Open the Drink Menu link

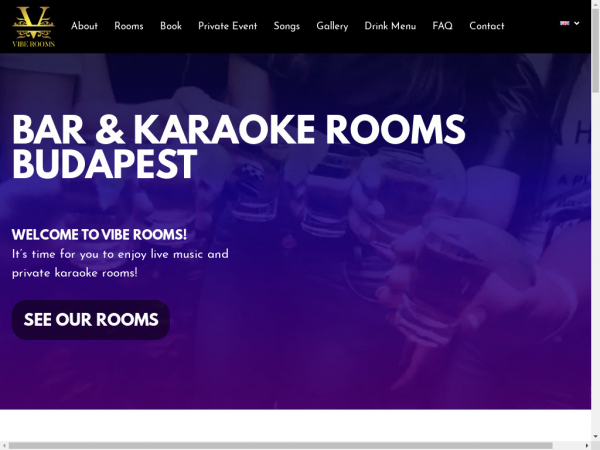click(x=390, y=26)
